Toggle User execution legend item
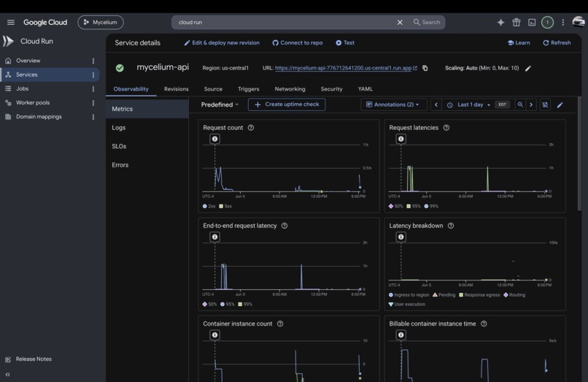The image size is (588, 382). point(407,305)
